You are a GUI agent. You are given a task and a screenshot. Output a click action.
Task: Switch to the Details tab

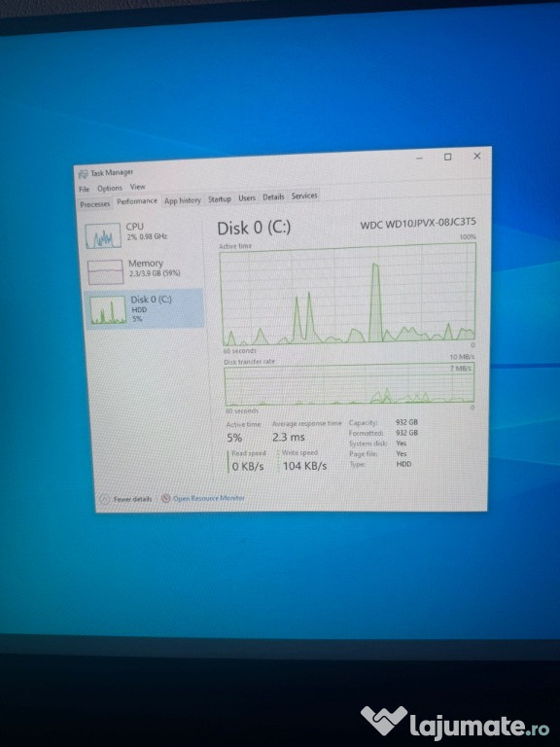(273, 196)
